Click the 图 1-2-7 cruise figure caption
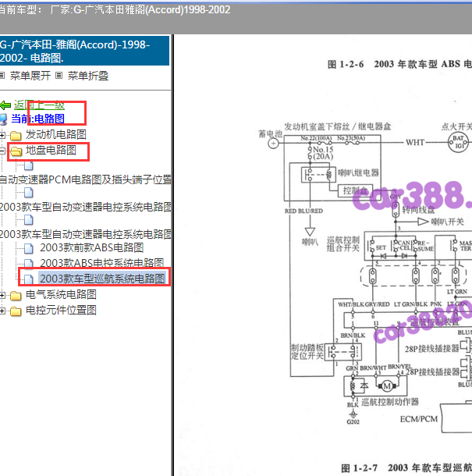The image size is (472, 476). (406, 467)
